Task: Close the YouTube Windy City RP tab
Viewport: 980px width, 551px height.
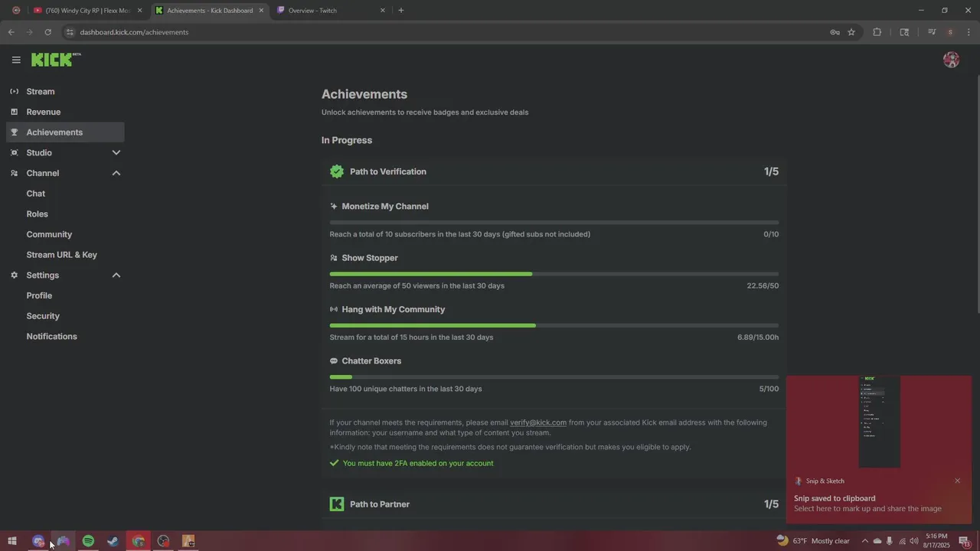Action: point(139,11)
